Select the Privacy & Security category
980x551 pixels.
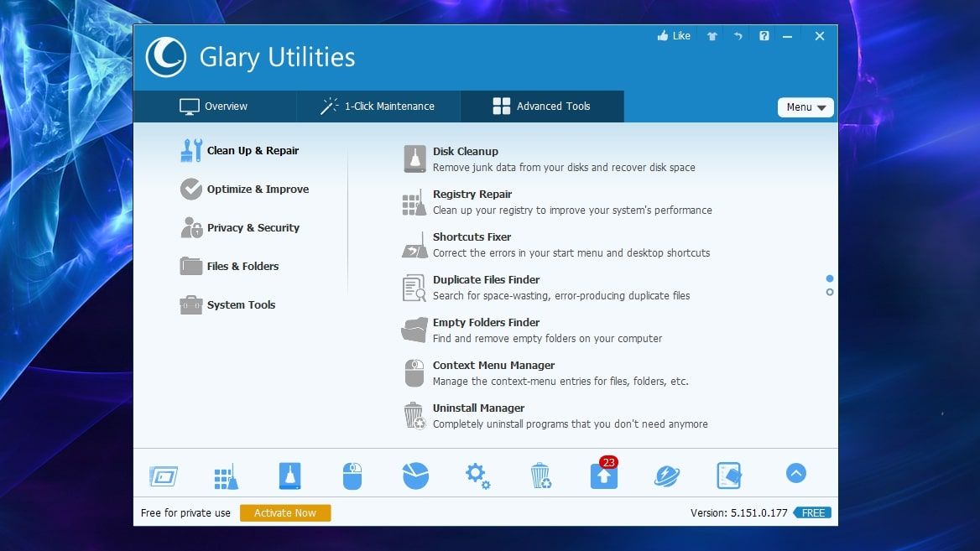pos(253,227)
